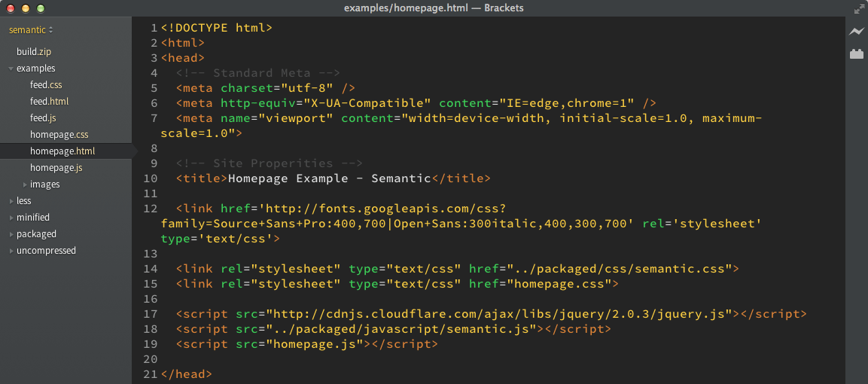The height and width of the screenshot is (384, 868).
Task: Open feed.js file
Action: [x=43, y=118]
